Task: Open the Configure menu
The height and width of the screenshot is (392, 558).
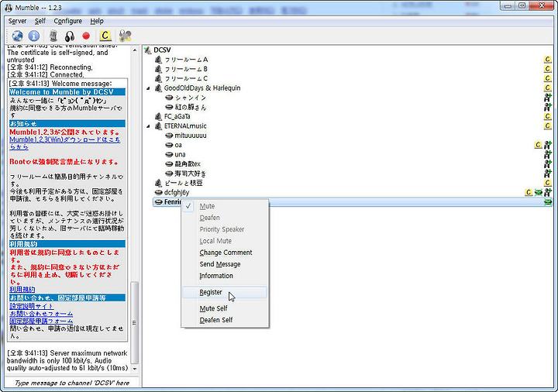Action: coord(68,21)
